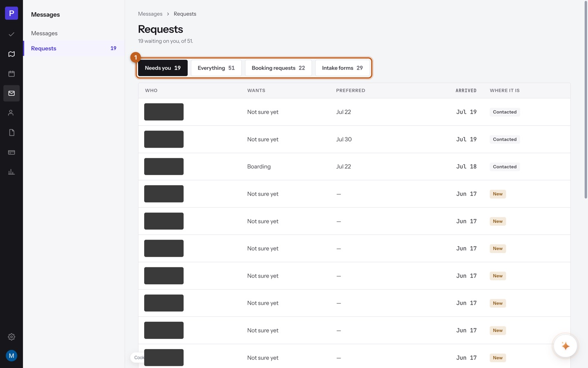
Task: Open the credit card payments icon
Action: [11, 152]
